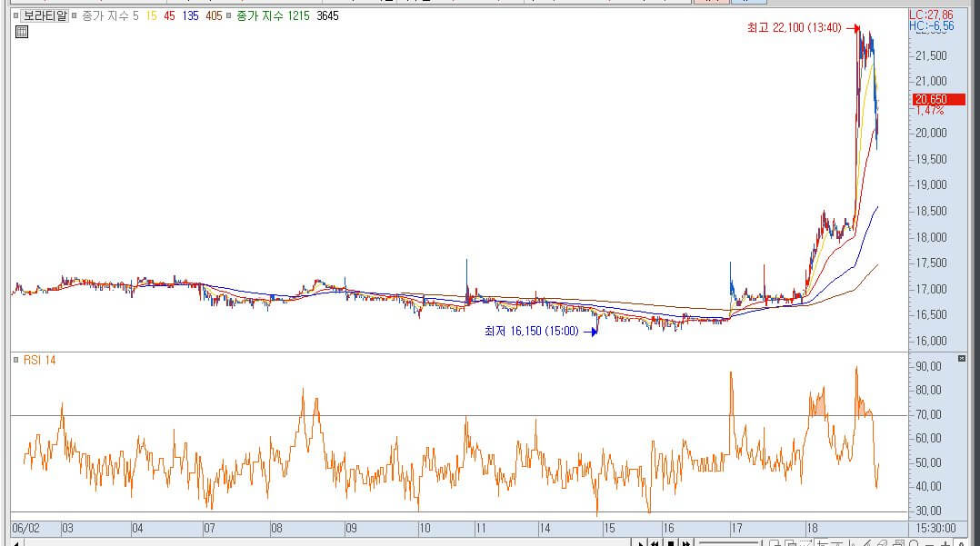Click the 17,500 price axis label
This screenshot has height=546, width=980.
[931, 263]
